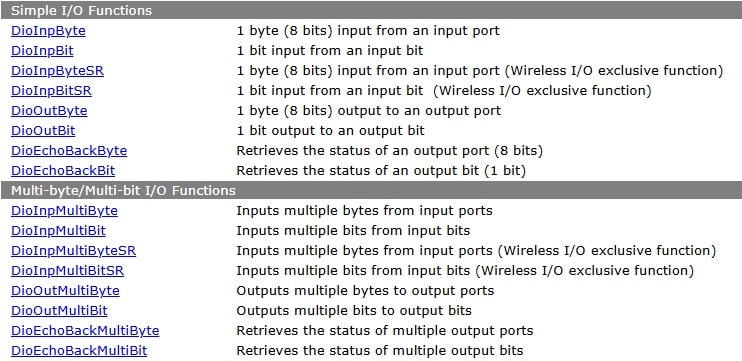
Task: Open DioOutMultiByte function reference
Action: [65, 291]
